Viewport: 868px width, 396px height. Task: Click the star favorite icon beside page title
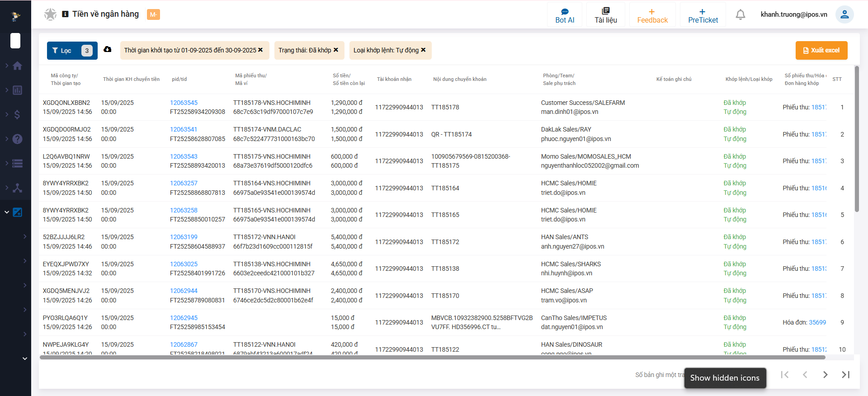coord(50,14)
